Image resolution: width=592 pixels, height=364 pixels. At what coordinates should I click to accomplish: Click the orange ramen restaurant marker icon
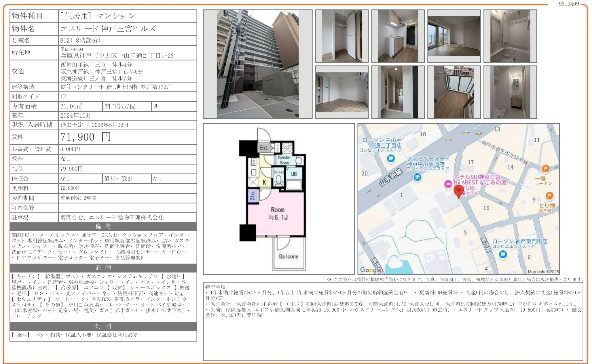(545, 168)
